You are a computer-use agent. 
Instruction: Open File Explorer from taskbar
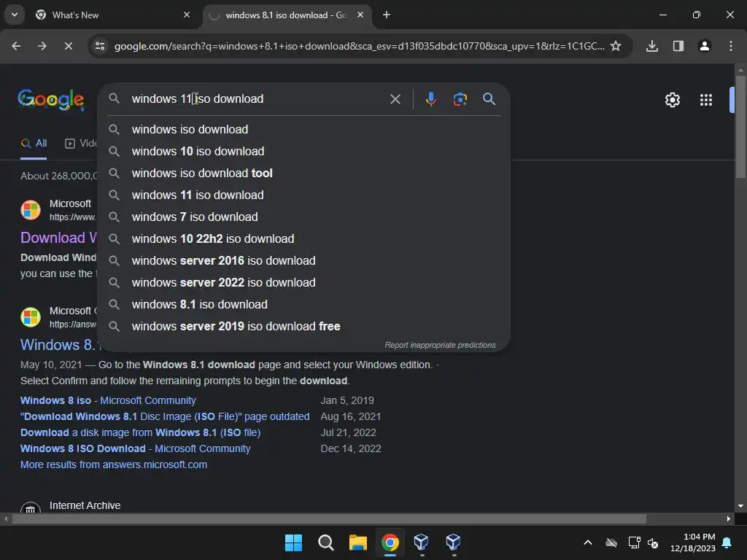357,542
